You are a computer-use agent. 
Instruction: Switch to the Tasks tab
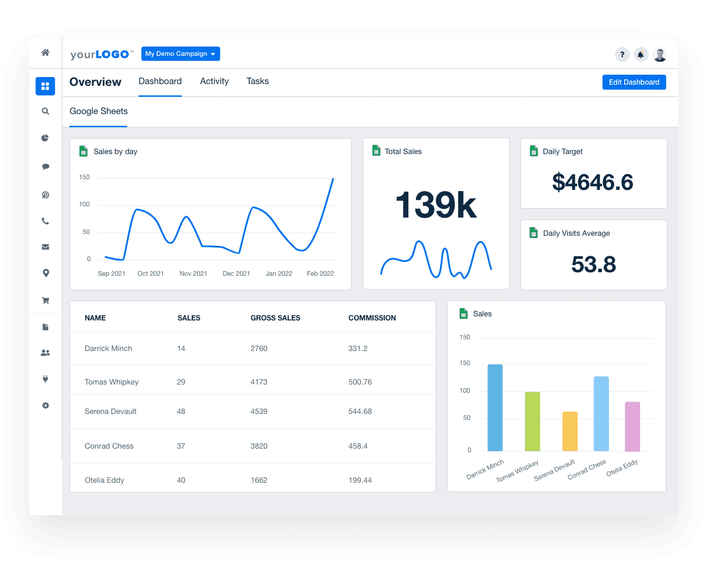coord(258,81)
